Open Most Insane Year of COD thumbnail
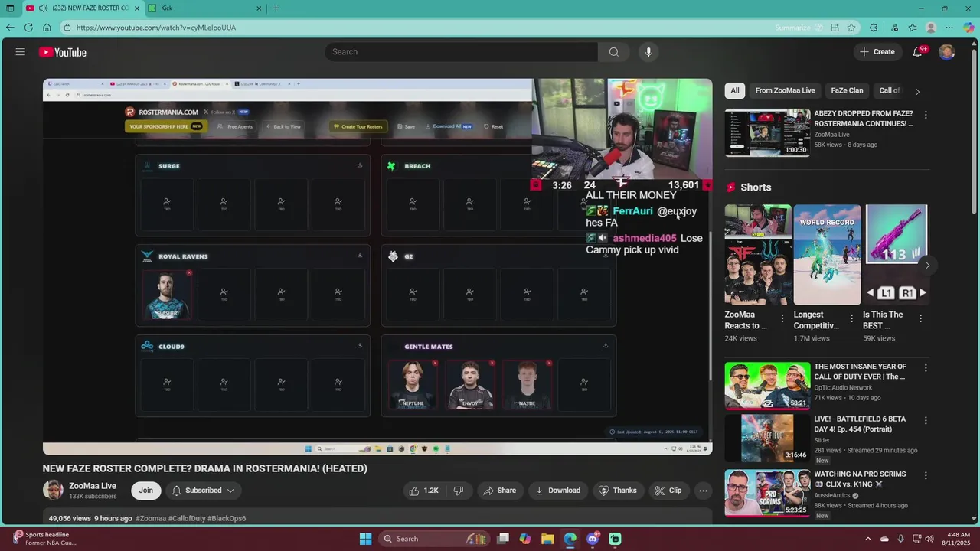Viewport: 980px width, 551px height. tap(767, 386)
